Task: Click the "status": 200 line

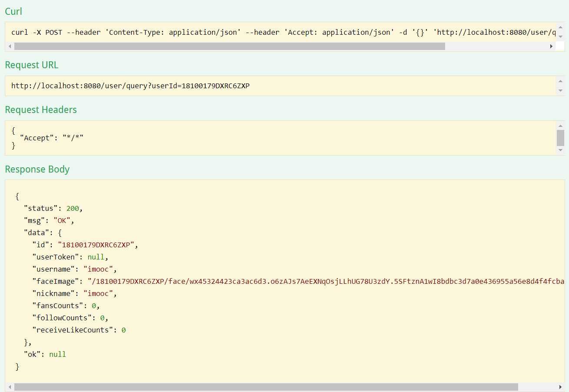Action: tap(53, 208)
